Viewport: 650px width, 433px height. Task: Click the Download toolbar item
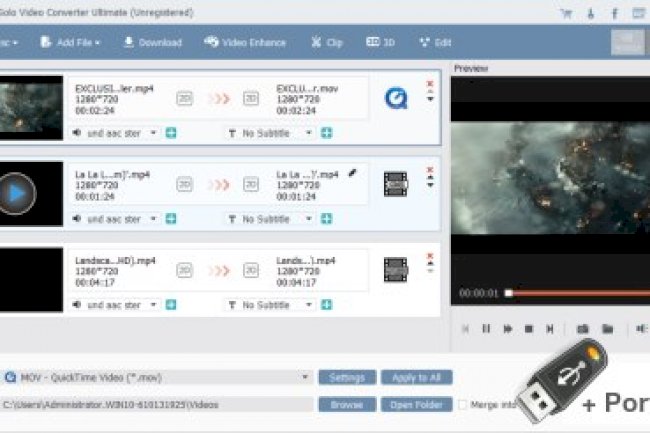point(153,43)
